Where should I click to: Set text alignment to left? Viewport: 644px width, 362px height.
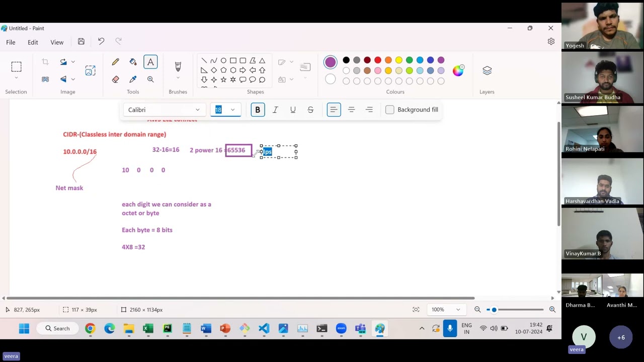[334, 110]
